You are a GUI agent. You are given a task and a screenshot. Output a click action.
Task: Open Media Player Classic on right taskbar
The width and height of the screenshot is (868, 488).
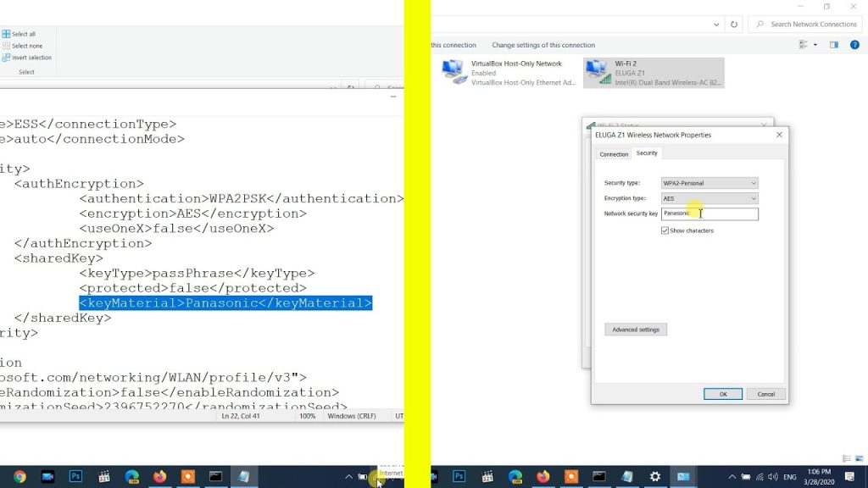pos(487,476)
